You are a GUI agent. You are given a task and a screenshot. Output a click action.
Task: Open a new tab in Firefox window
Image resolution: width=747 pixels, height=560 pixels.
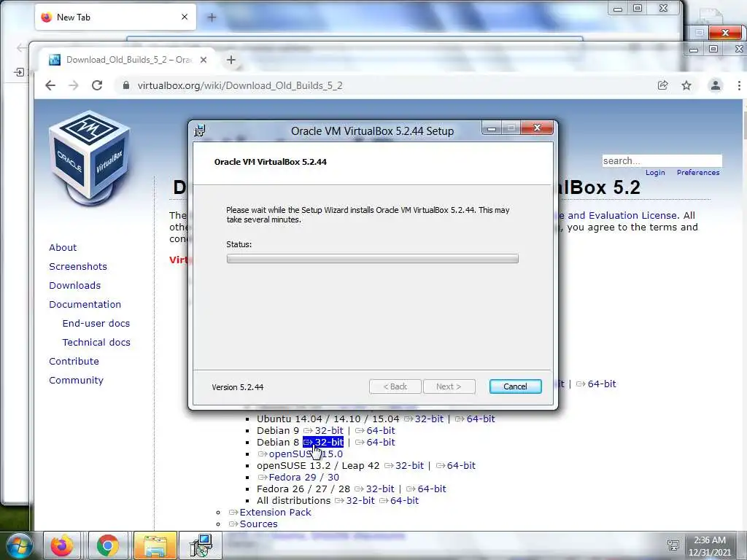click(x=212, y=17)
